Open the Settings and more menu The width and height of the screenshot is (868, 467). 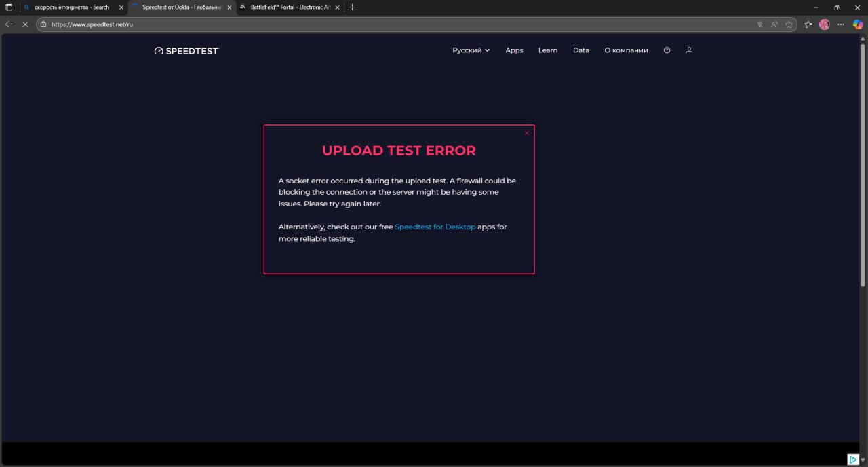pos(841,24)
